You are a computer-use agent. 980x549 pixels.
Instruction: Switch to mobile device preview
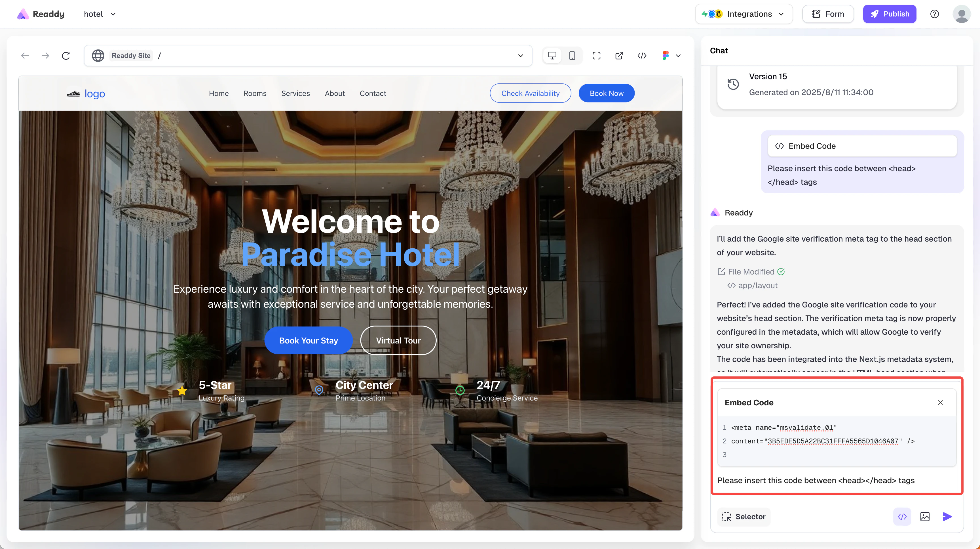(572, 56)
